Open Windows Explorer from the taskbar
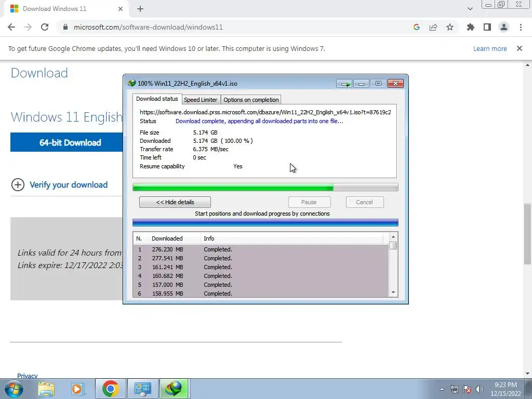The image size is (532, 399). (x=46, y=389)
